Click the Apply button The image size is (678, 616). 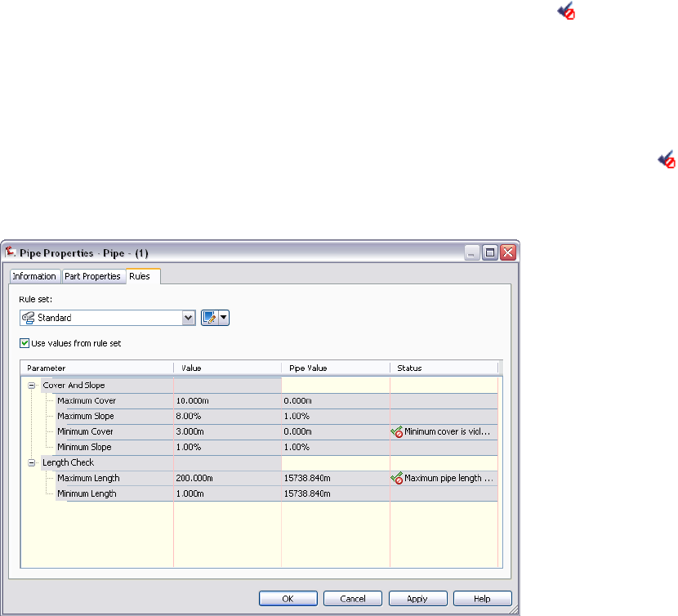pos(417,599)
